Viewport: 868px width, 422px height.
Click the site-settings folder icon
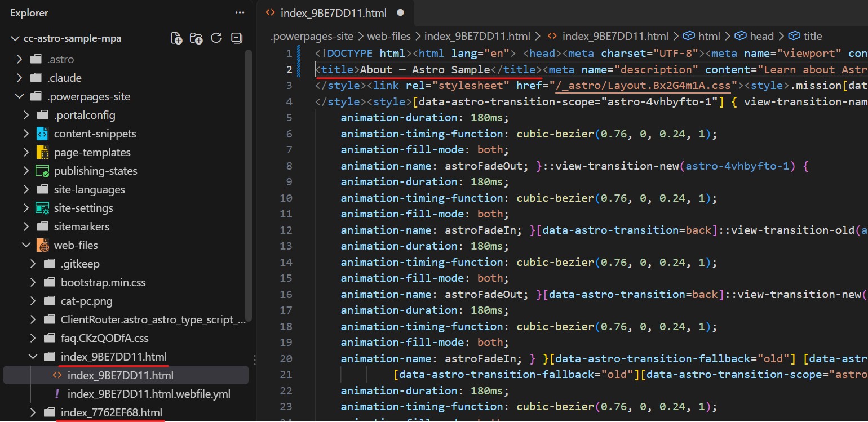click(x=42, y=208)
